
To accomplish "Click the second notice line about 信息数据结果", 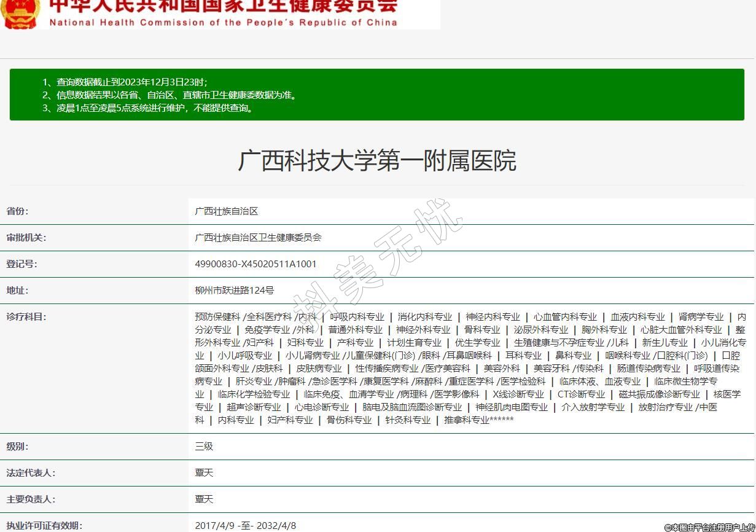I will click(x=169, y=95).
